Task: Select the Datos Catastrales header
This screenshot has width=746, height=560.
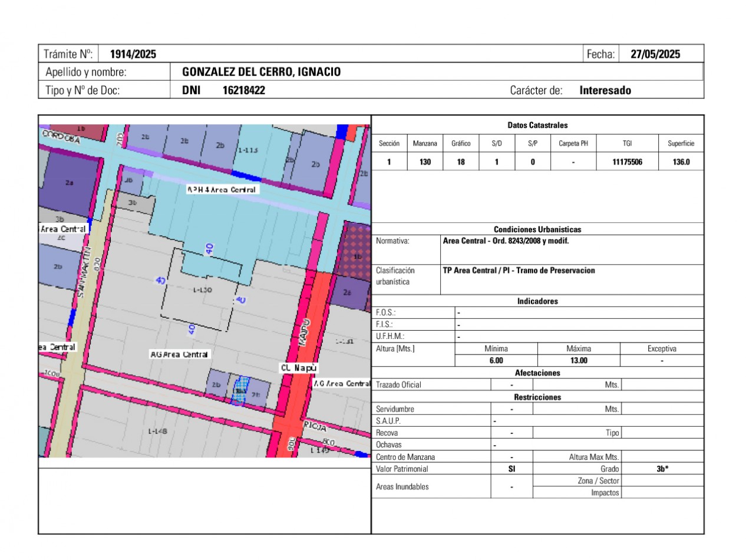Action: coord(537,125)
